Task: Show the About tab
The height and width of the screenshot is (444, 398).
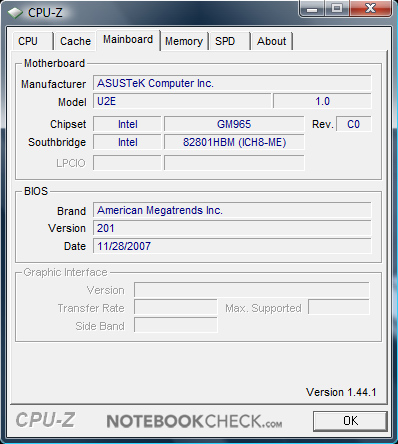Action: 272,41
